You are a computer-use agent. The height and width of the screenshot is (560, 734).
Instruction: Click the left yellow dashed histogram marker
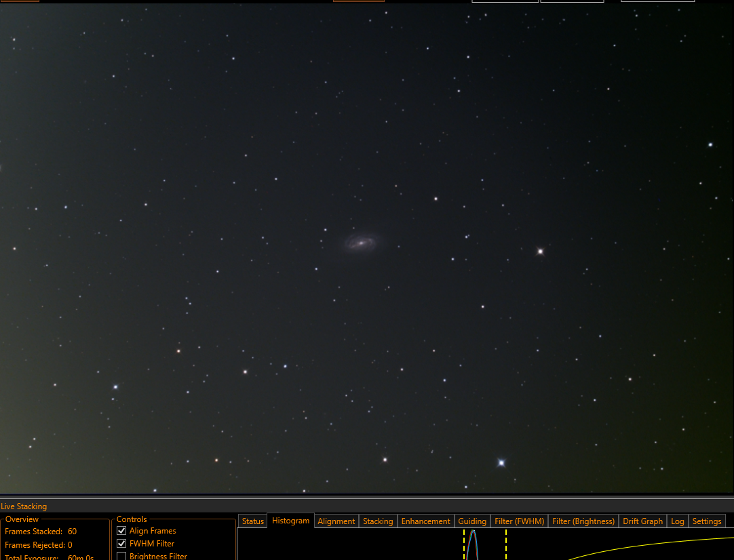(464, 544)
